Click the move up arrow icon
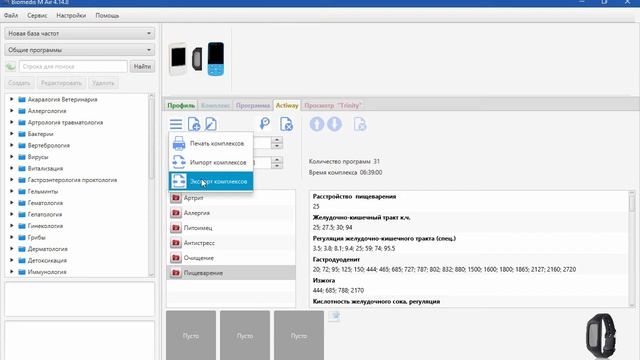Viewport: 640px width, 360px height. [x=317, y=124]
